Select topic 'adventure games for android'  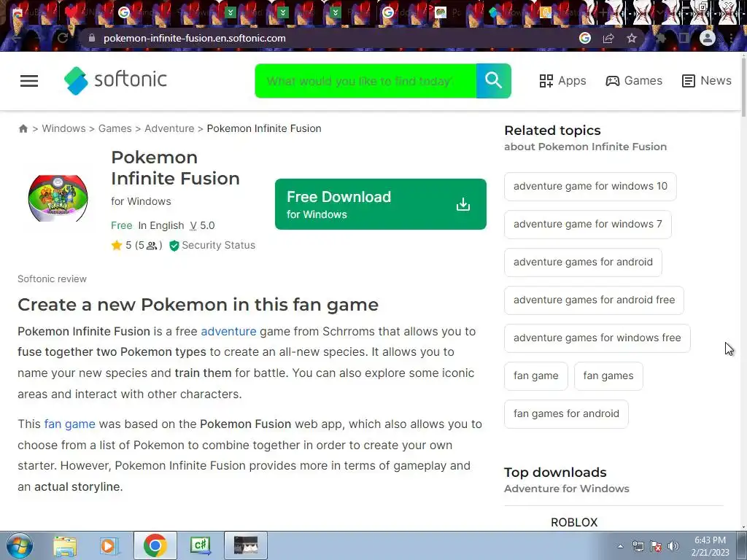(583, 262)
